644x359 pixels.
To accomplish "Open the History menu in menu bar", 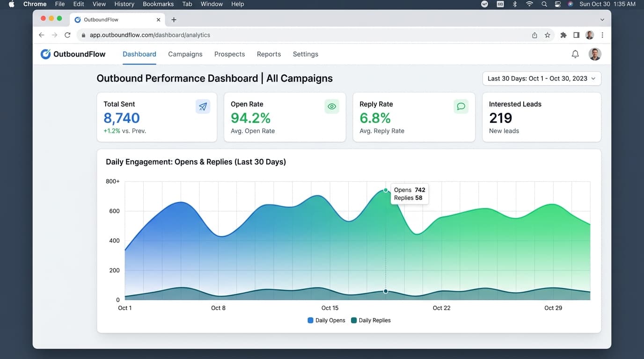I will (x=124, y=4).
